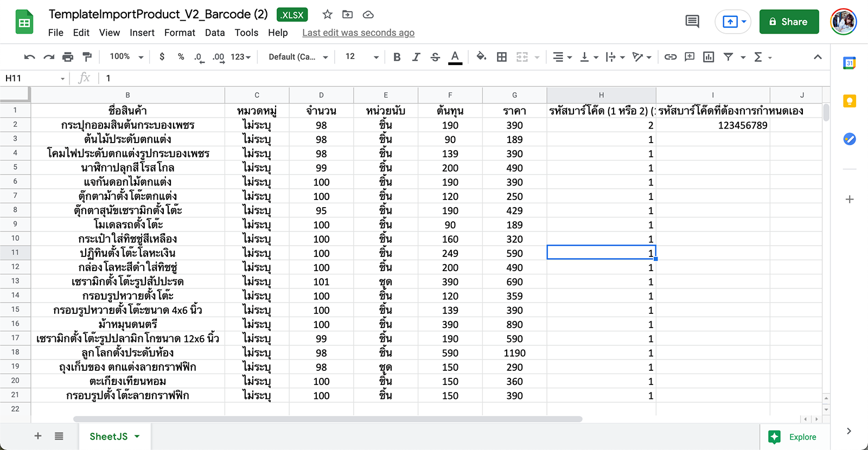Toggle strikethrough formatting
Viewport: 868px width, 450px height.
tap(435, 57)
